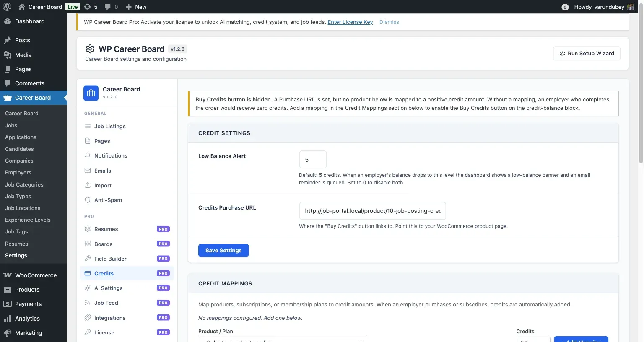Open the Media library icon
This screenshot has width=644, height=342.
8,55
